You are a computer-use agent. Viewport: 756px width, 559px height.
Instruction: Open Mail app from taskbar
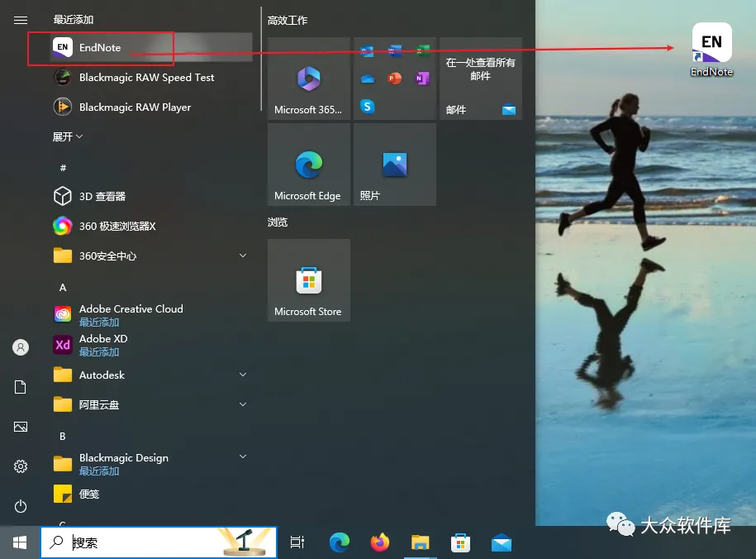pos(502,542)
